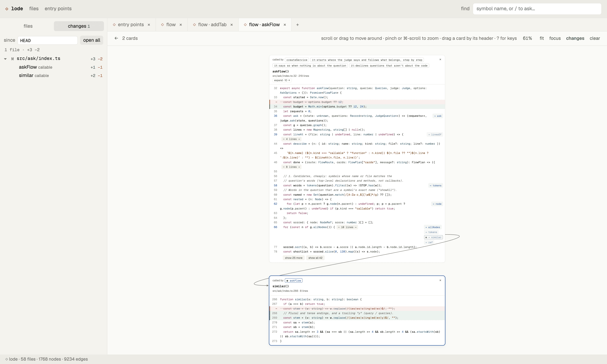Click the lode diamond logo icon
The image size is (607, 364).
click(x=7, y=9)
